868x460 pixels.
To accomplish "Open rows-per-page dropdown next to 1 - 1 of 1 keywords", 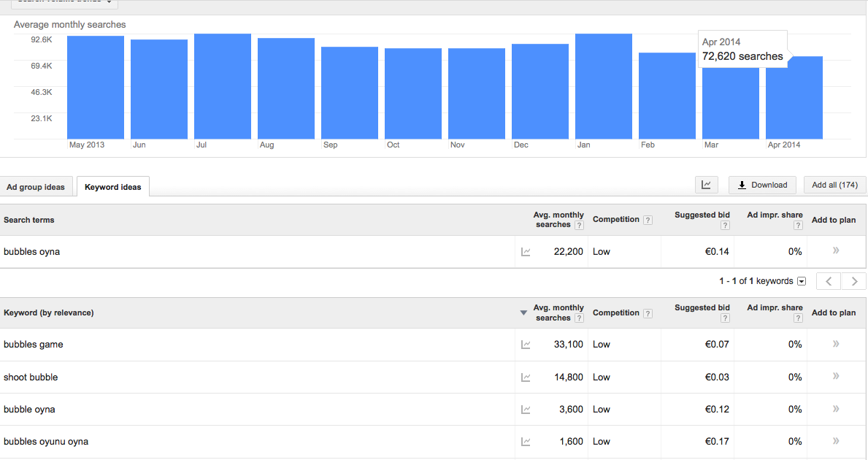I will pos(802,281).
